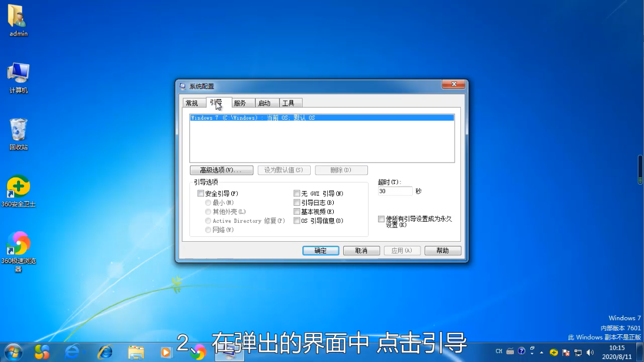Confirm with the 确定 button

click(x=321, y=251)
